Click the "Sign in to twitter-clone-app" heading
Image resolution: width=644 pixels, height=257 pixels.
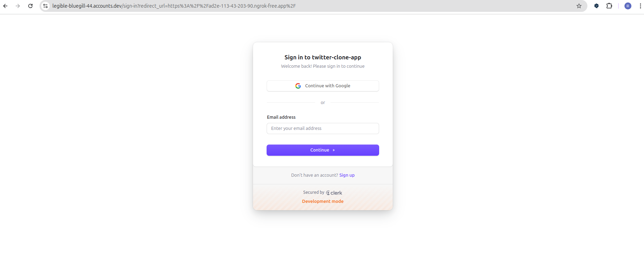coord(323,57)
